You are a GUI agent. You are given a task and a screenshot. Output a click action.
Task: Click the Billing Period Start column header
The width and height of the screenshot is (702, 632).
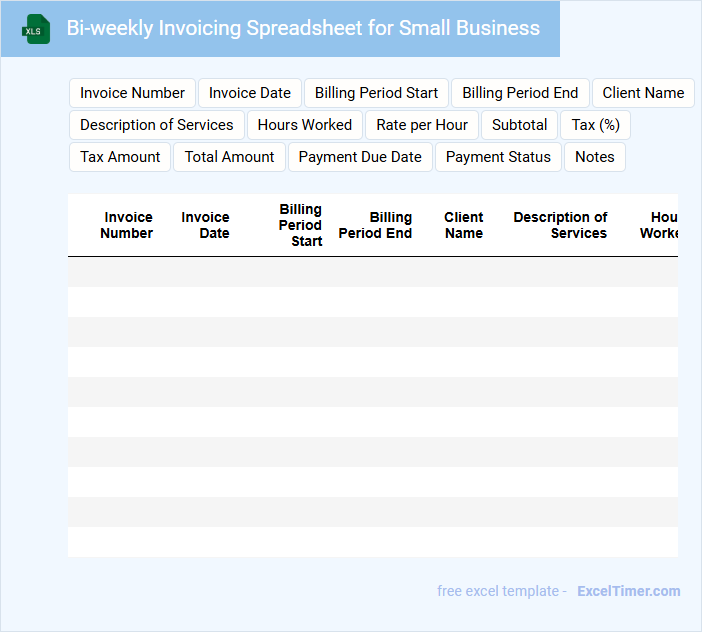click(x=300, y=225)
